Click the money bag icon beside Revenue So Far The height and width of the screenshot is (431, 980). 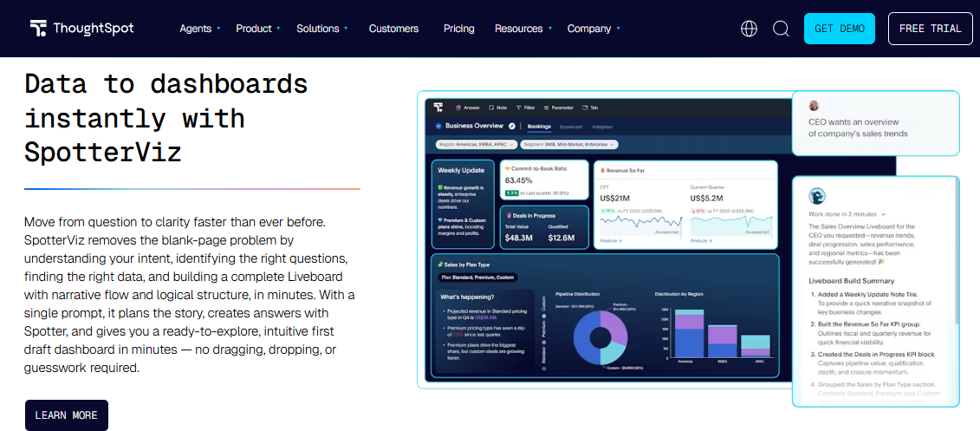(602, 169)
